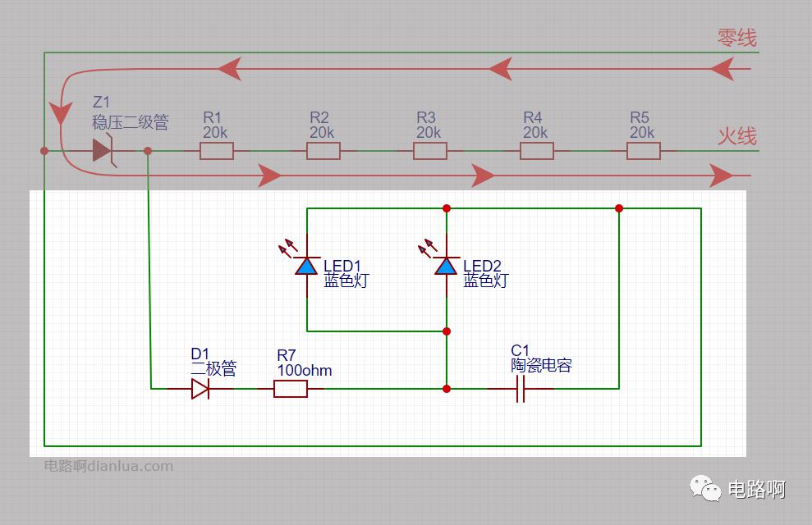The width and height of the screenshot is (812, 525).
Task: Click the junction dot between Z1 and R1
Action: 148,151
